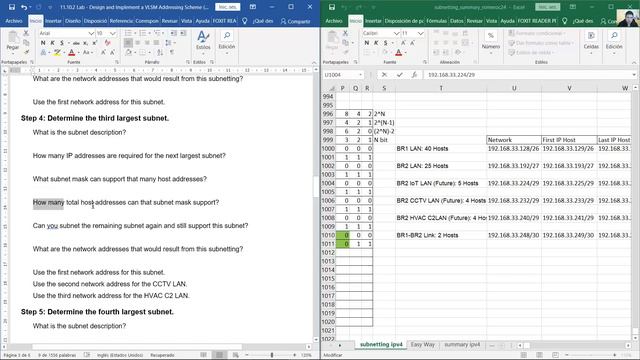Screen dimensions: 640x360
Task: Open Excel font name dropdown (Calibri)
Action: [396, 33]
